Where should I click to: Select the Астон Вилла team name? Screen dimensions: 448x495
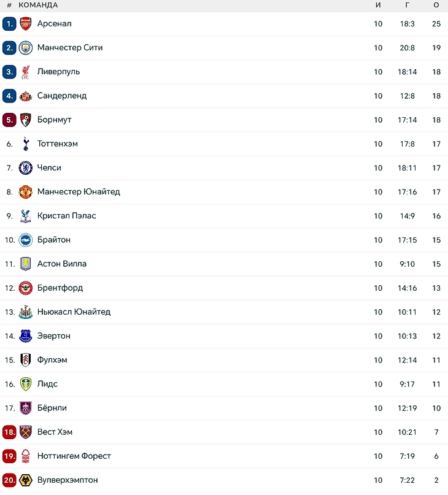(x=61, y=264)
